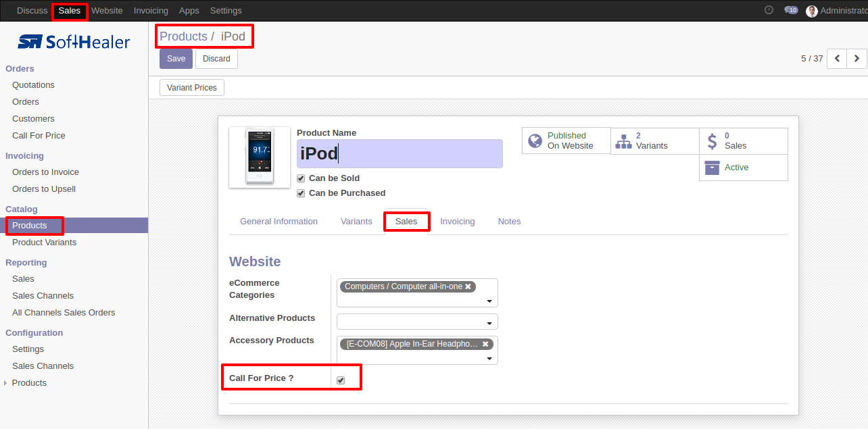Select the Sales tab in product form
Image resolution: width=868 pixels, height=429 pixels.
406,222
